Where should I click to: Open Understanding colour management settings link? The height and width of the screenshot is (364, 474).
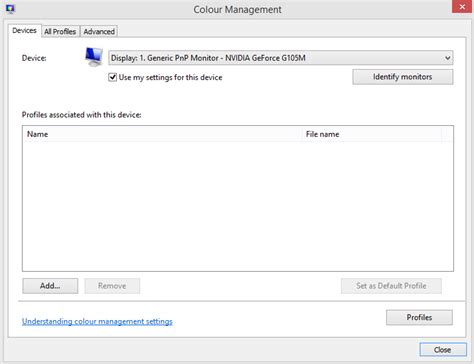point(97,321)
